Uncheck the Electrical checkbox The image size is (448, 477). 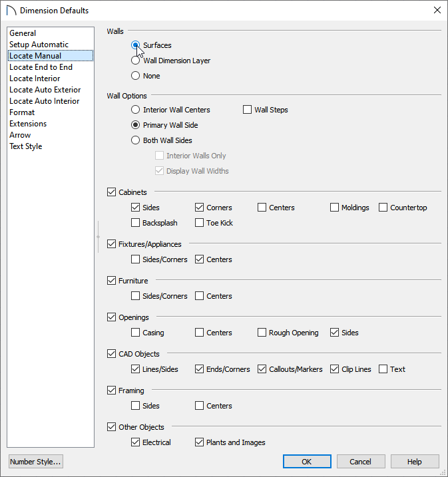[x=135, y=442]
